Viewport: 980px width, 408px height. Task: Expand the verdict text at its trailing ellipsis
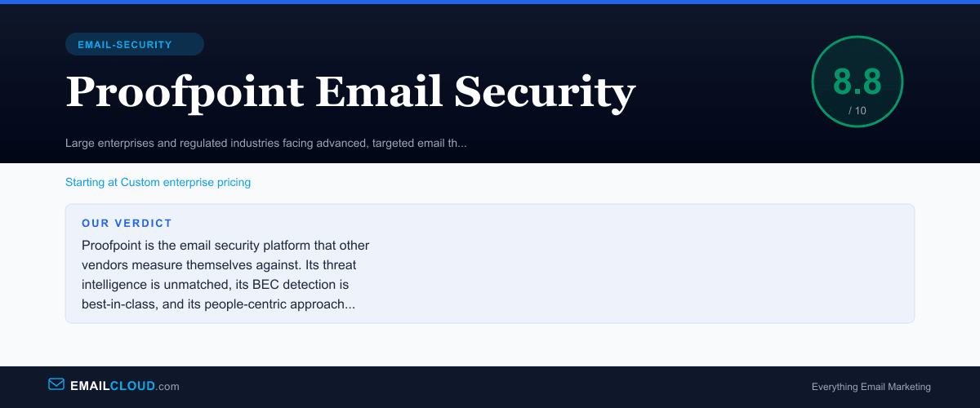(x=350, y=304)
